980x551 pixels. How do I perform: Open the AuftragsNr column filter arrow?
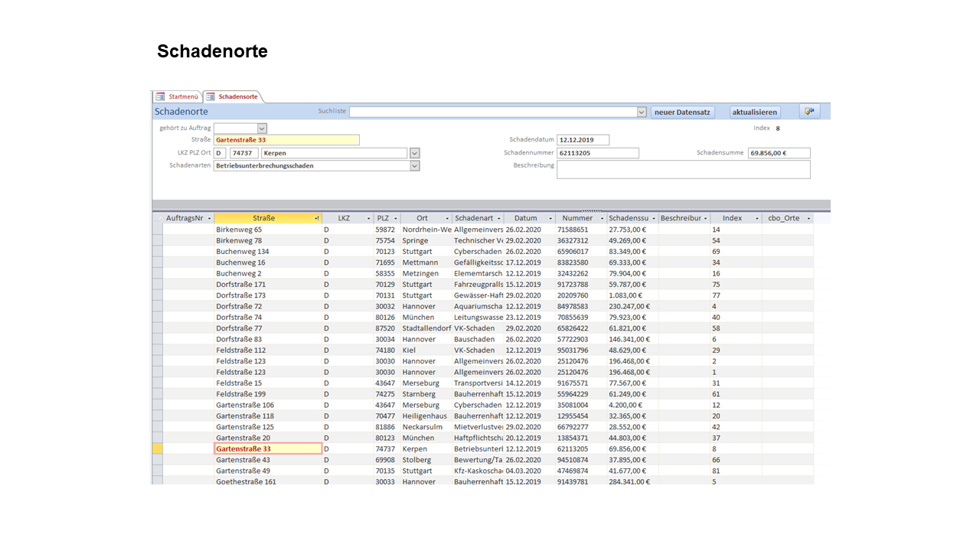point(209,219)
